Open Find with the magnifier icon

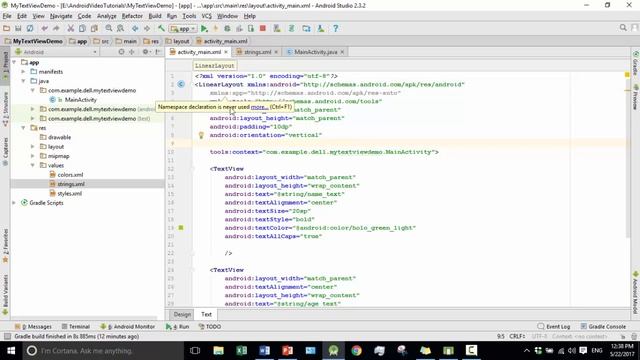point(109,29)
